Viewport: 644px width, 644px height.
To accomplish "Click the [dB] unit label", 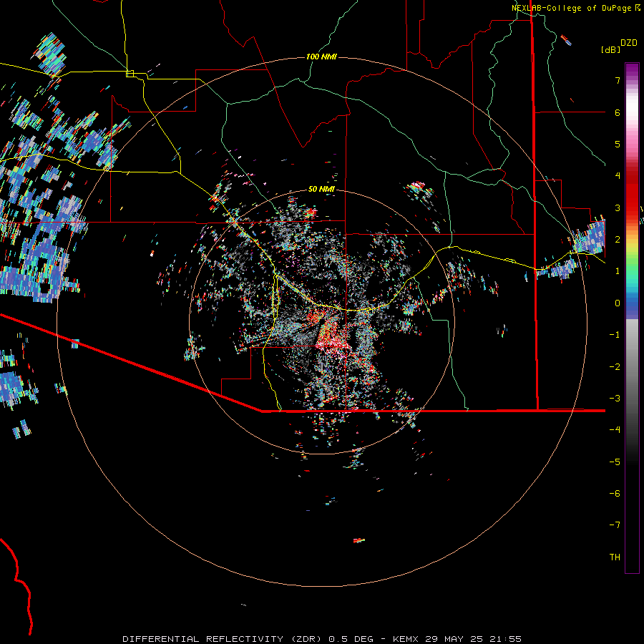I will 610,49.
